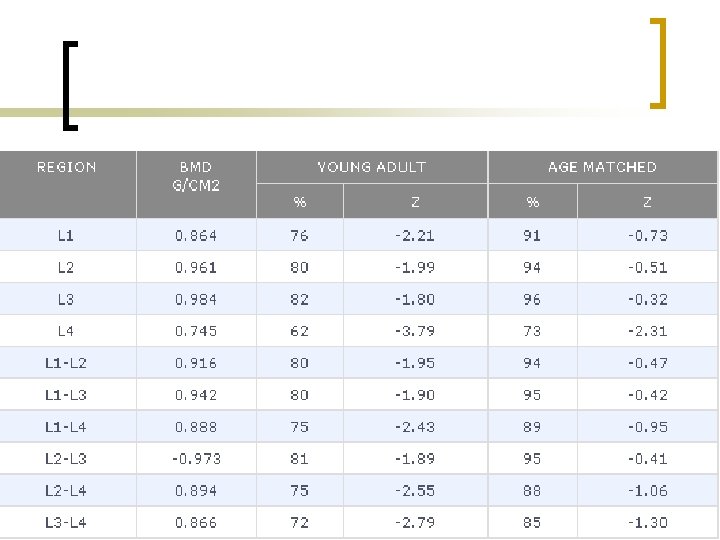Click the young adult Z-score -2.43
The height and width of the screenshot is (540, 720).
(x=415, y=427)
